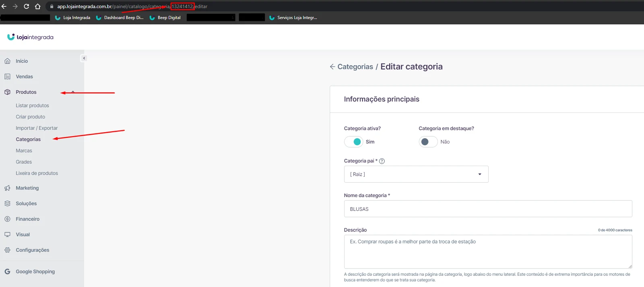The height and width of the screenshot is (287, 644).
Task: Click back arrow next to Categorias
Action: click(x=332, y=67)
